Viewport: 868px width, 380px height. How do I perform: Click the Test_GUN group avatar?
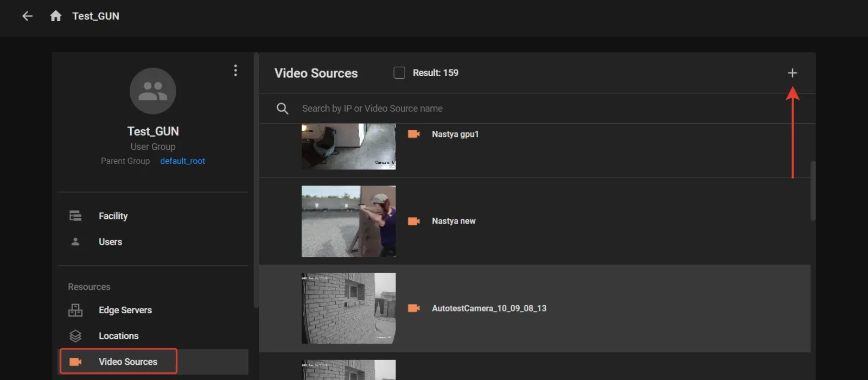pos(153,91)
